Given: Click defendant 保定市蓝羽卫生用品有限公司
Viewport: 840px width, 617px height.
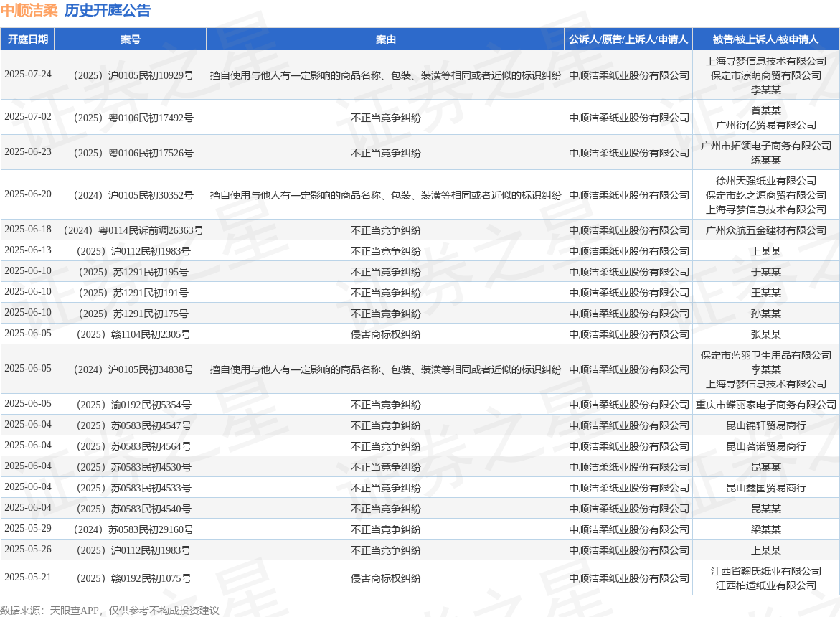Looking at the screenshot, I should coord(765,356).
